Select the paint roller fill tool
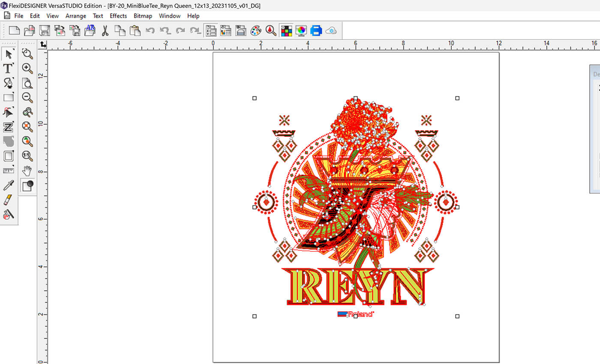The height and width of the screenshot is (364, 600). click(x=9, y=214)
